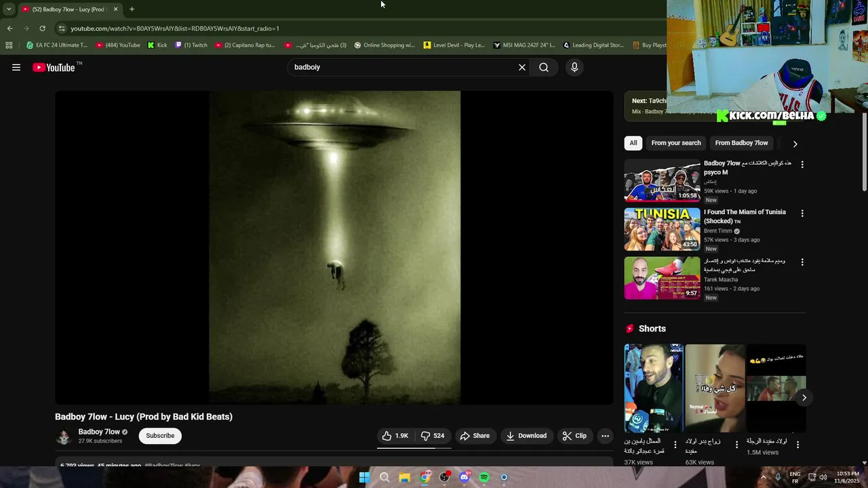Screen dimensions: 868x488
Task: Open Spotify from taskbar
Action: pos(484,477)
